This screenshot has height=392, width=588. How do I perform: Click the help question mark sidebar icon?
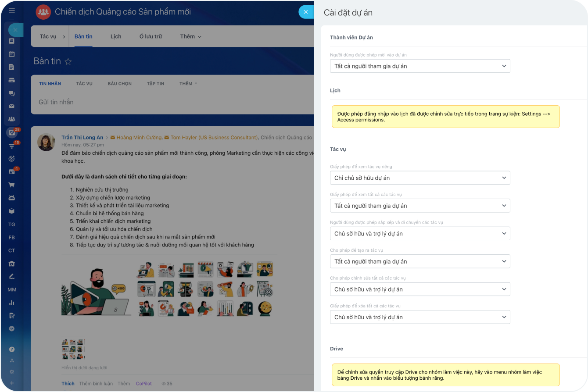12,349
